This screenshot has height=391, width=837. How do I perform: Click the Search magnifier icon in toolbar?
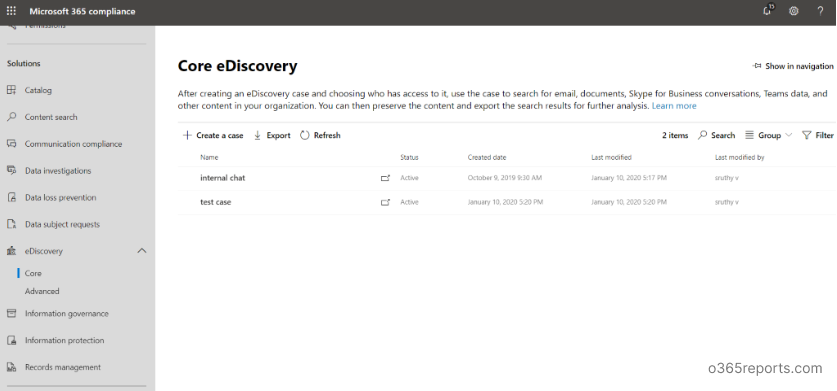tap(702, 135)
